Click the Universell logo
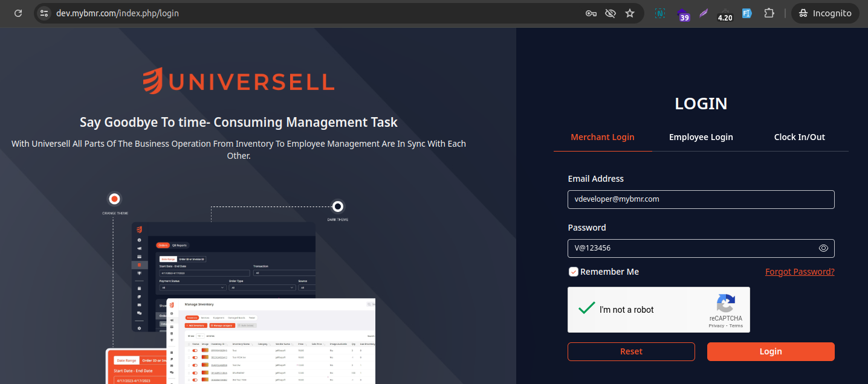The height and width of the screenshot is (384, 868). point(239,82)
